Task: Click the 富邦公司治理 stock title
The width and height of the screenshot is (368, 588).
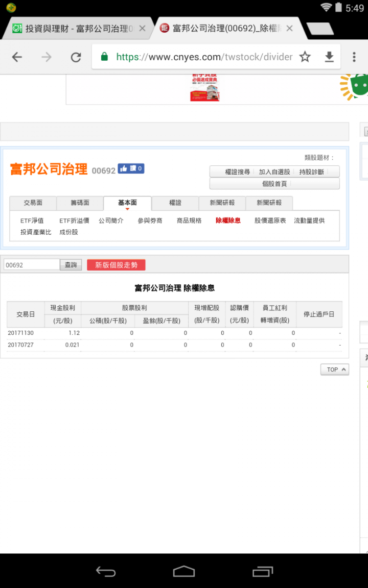Action: (x=49, y=169)
